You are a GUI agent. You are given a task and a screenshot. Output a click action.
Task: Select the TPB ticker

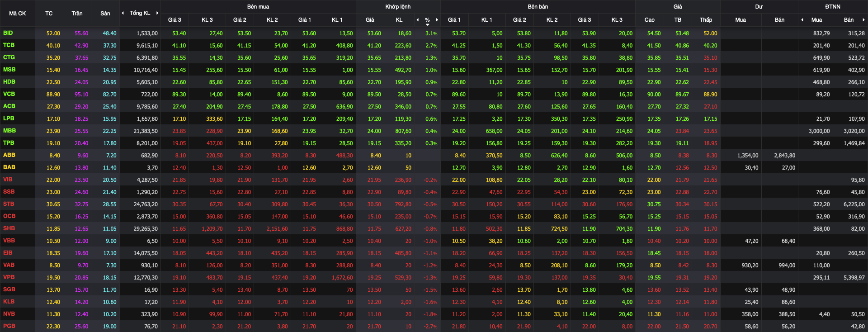[9, 143]
